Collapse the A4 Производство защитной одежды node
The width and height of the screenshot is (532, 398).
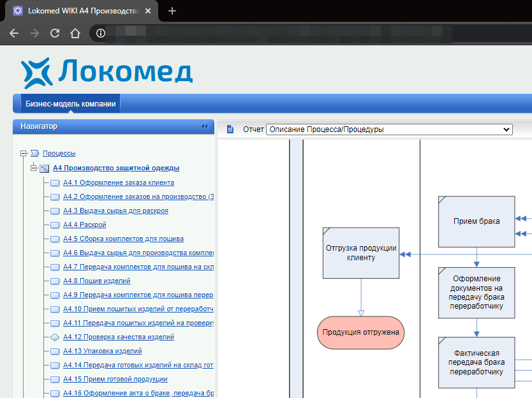(34, 168)
